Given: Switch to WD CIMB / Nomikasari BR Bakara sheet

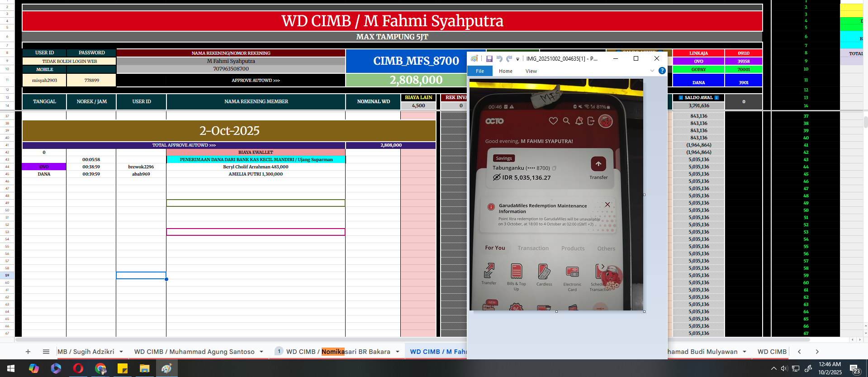Looking at the screenshot, I should (x=338, y=352).
